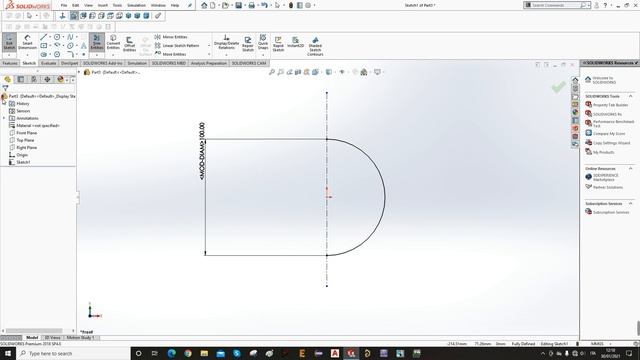This screenshot has height=360, width=640.
Task: Open the PropertyManager tab
Action: pos(20,79)
